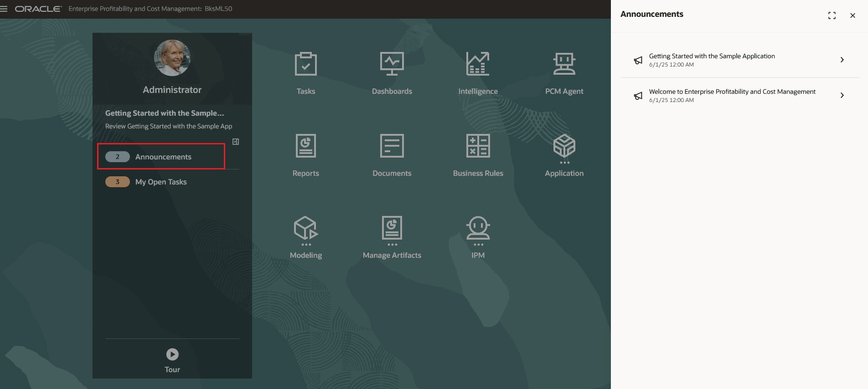Launch the PCM Agent icon
This screenshot has width=868, height=389.
(x=564, y=64)
